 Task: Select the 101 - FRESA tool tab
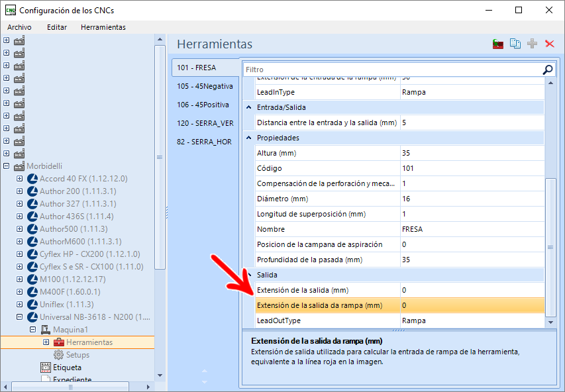click(205, 68)
